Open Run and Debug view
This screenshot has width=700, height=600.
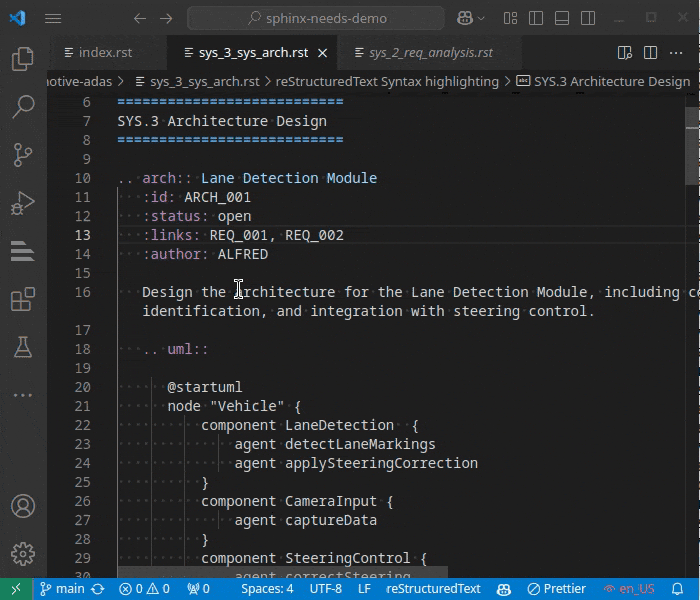pyautogui.click(x=23, y=203)
